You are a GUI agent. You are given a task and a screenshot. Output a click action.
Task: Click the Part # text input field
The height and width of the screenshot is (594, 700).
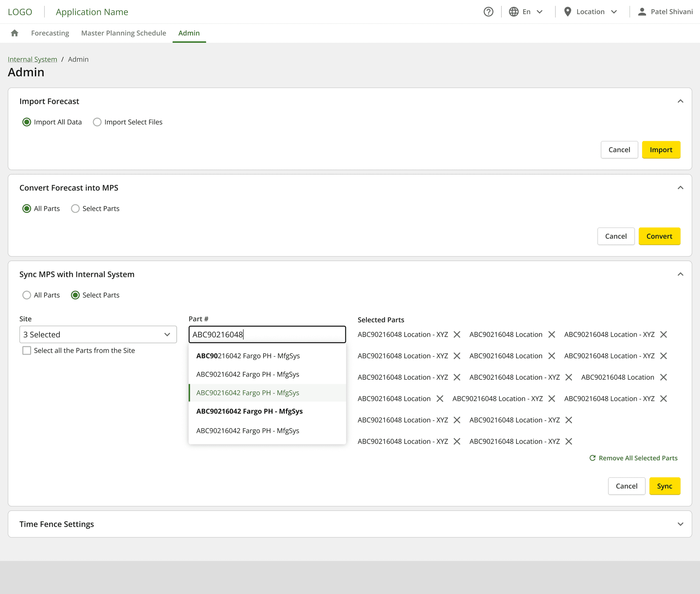point(267,335)
